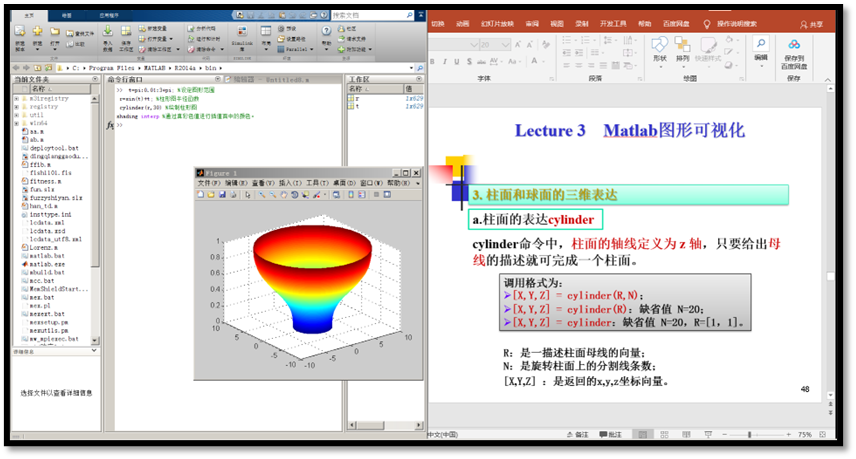
Task: Open Lorenz.m in the current folder list
Action: point(42,247)
